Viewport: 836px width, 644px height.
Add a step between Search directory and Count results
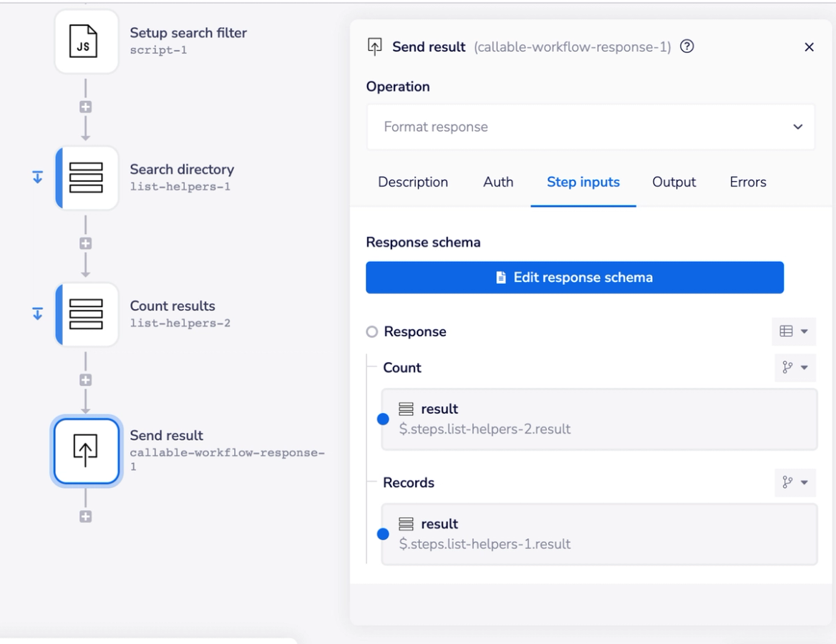coord(86,244)
